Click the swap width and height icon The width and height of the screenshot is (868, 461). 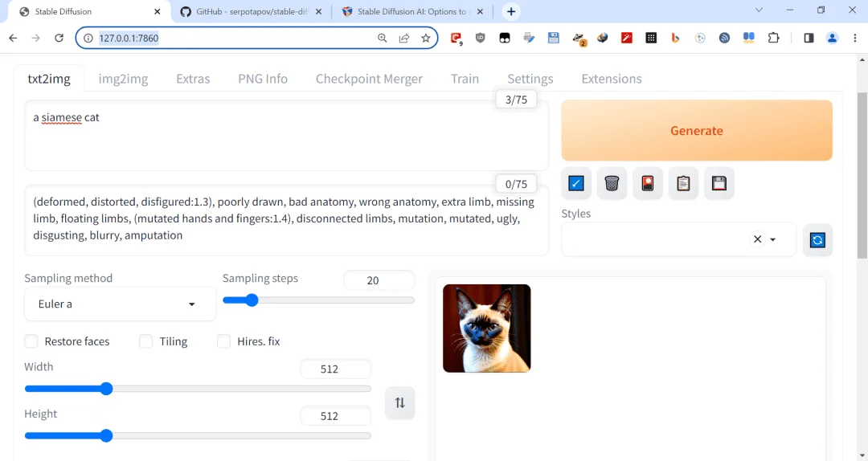[399, 403]
